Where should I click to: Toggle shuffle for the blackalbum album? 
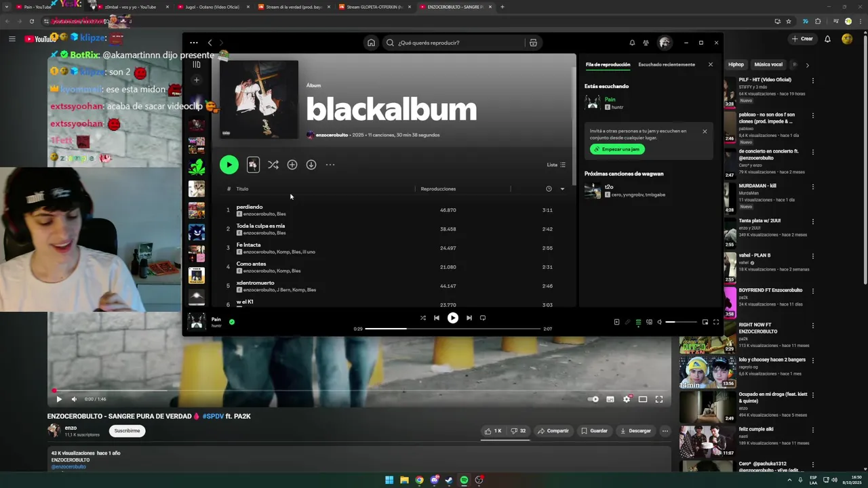[273, 165]
